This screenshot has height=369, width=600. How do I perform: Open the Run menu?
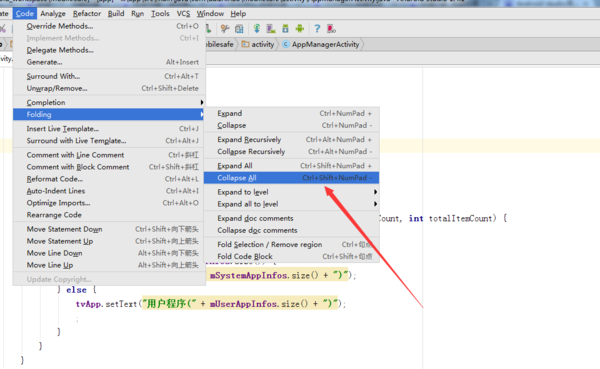(137, 13)
